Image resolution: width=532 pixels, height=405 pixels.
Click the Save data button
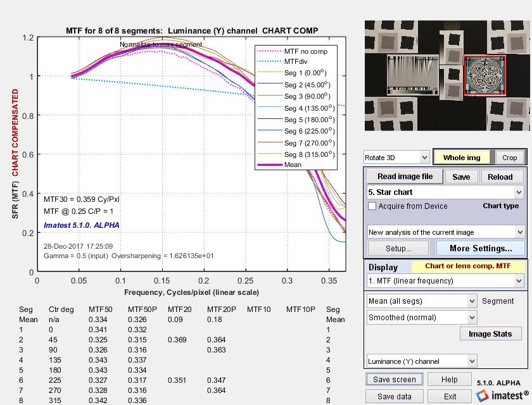point(394,397)
